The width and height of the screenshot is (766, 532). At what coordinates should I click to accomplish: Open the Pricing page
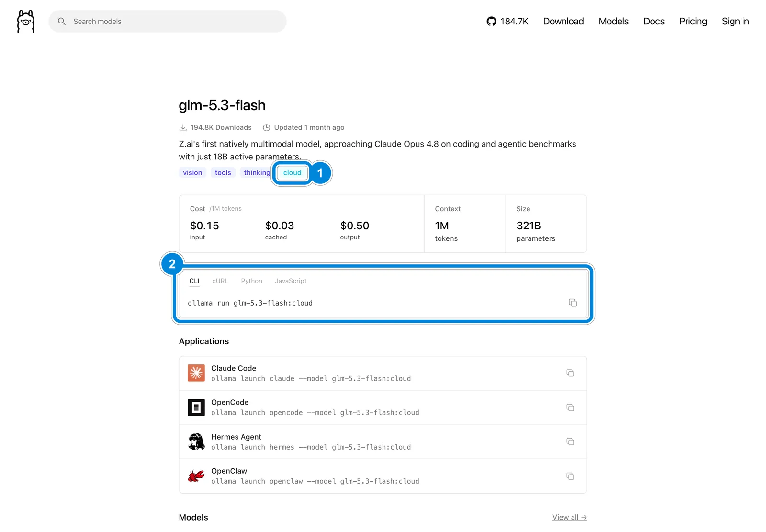(x=693, y=22)
